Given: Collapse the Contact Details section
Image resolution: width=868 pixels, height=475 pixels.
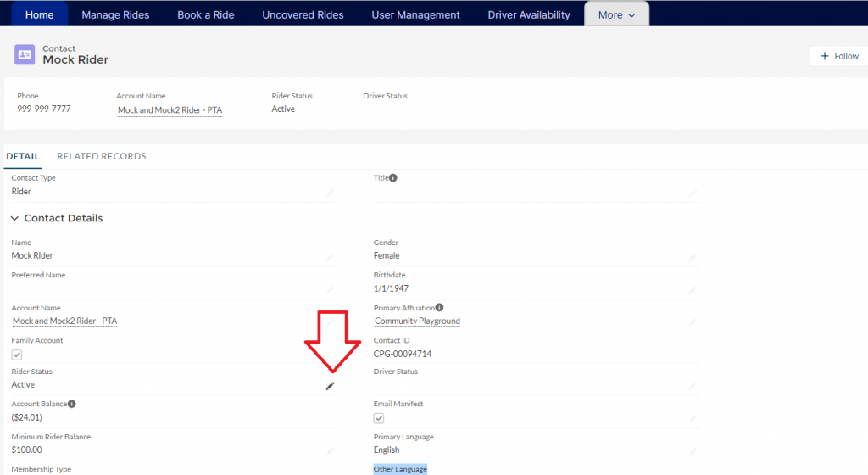Looking at the screenshot, I should click(x=15, y=219).
